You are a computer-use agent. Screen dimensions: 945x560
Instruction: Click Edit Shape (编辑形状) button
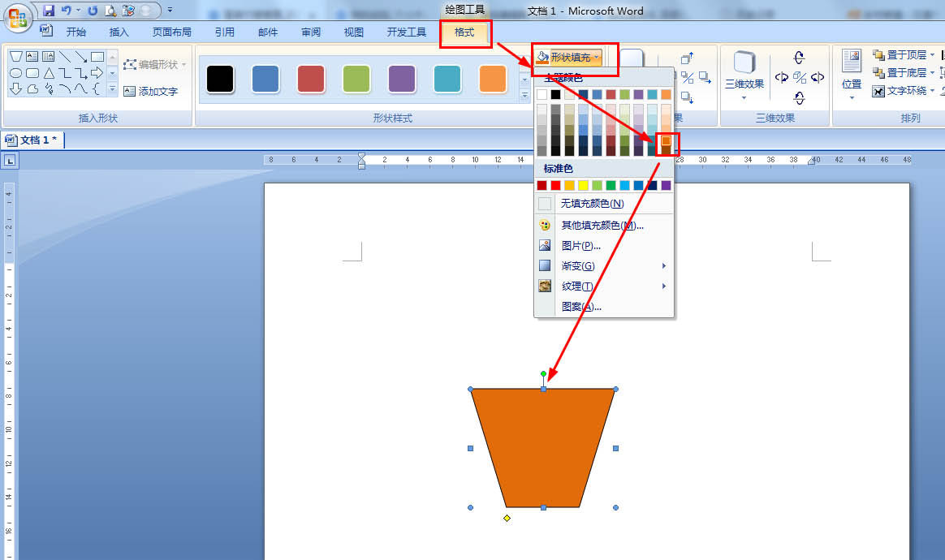[155, 64]
